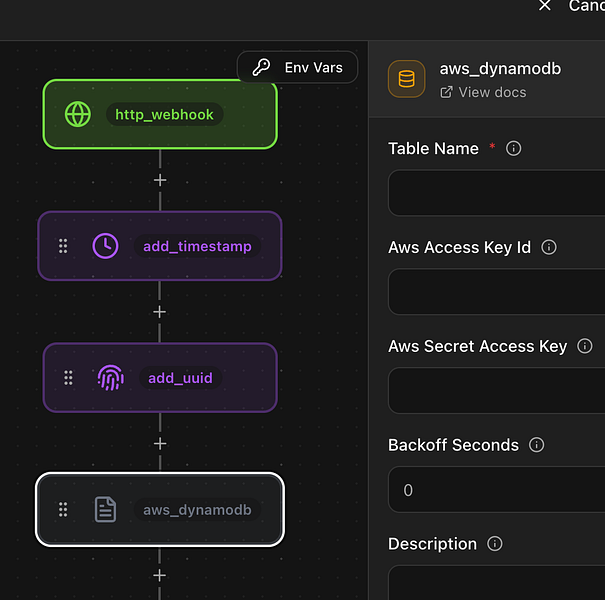This screenshot has width=605, height=600.
Task: Open the Env Vars panel
Action: 297,68
